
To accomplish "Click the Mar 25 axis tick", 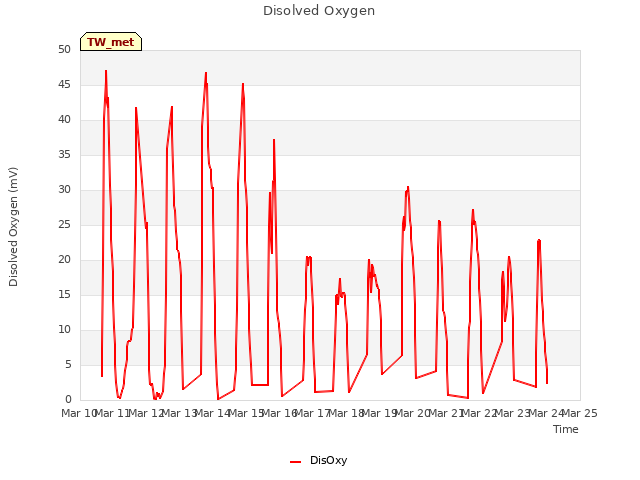I will point(580,413).
